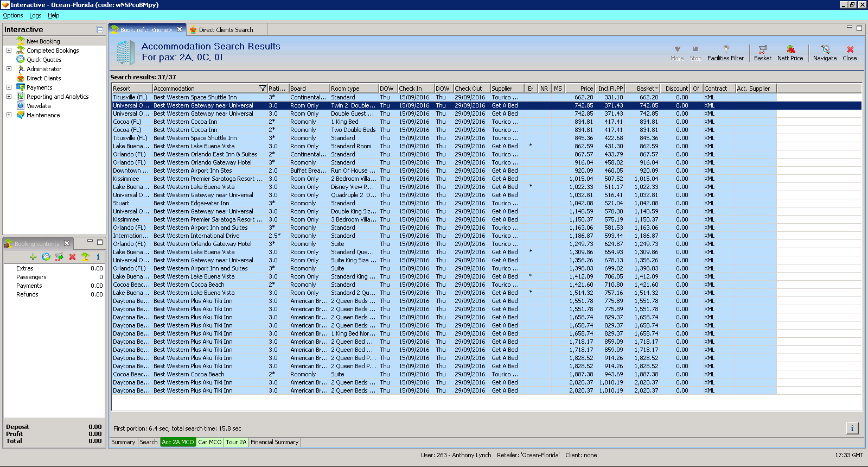This screenshot has height=467, width=868.
Task: Click the Navigate compass button
Action: (x=825, y=53)
